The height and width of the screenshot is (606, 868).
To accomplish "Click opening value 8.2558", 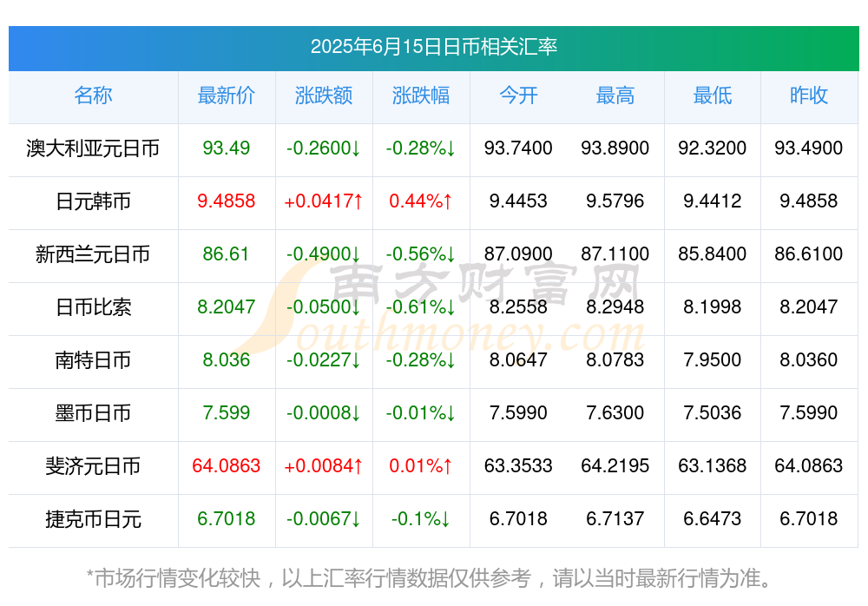I will (x=518, y=306).
